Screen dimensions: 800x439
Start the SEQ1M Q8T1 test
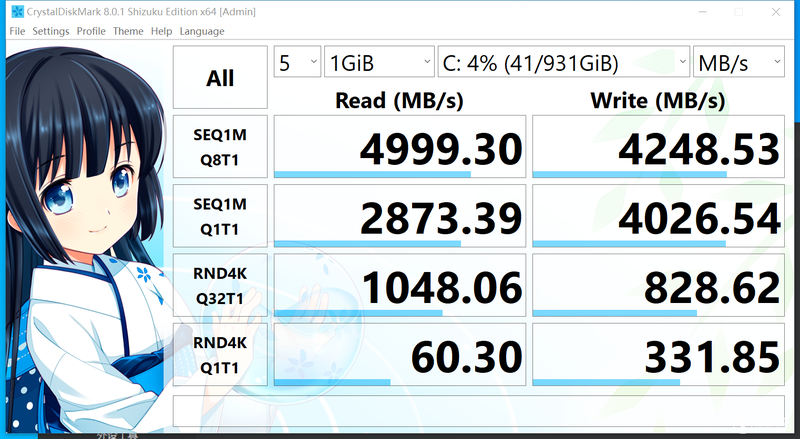[x=220, y=147]
